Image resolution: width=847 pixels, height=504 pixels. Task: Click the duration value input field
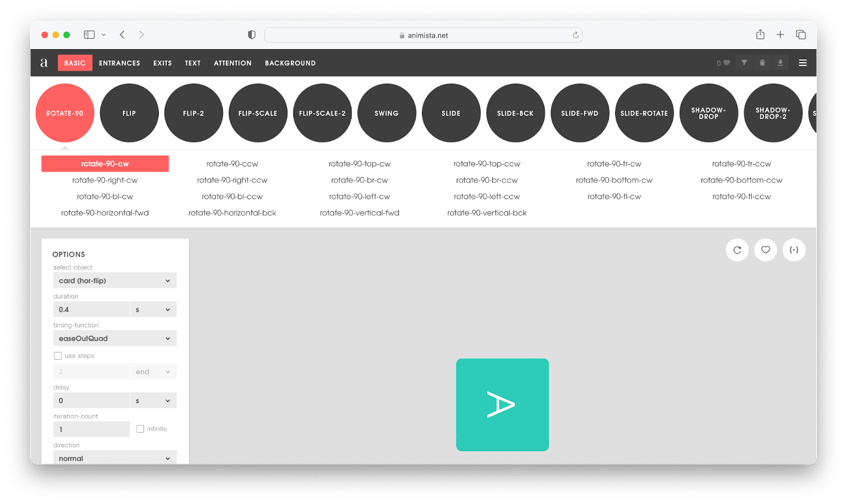point(91,310)
